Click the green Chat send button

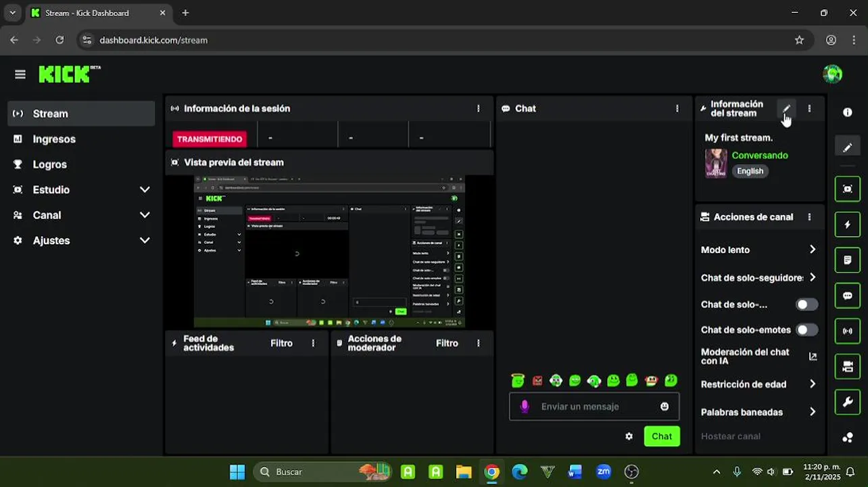(662, 436)
